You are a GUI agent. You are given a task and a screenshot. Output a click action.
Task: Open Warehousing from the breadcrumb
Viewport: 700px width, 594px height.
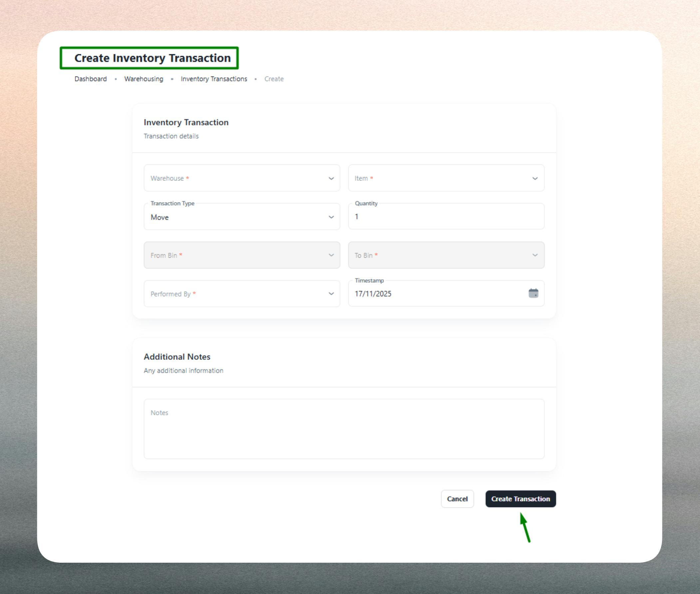[144, 79]
